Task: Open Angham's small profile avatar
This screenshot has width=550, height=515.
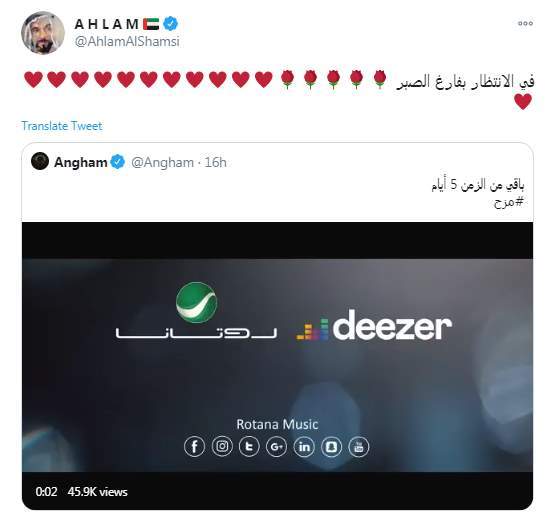Action: click(40, 162)
